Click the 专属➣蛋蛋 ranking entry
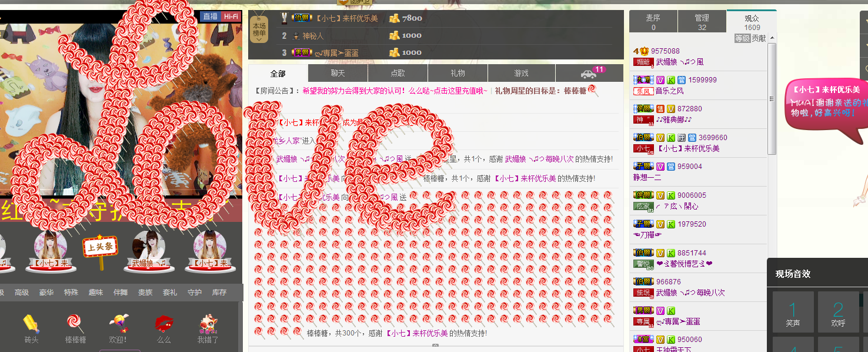This screenshot has width=868, height=352. (x=337, y=53)
